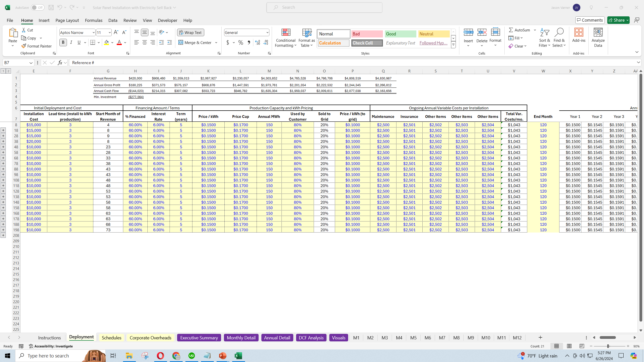The height and width of the screenshot is (362, 644).
Task: Apply the Good cell style
Action: pos(400,34)
